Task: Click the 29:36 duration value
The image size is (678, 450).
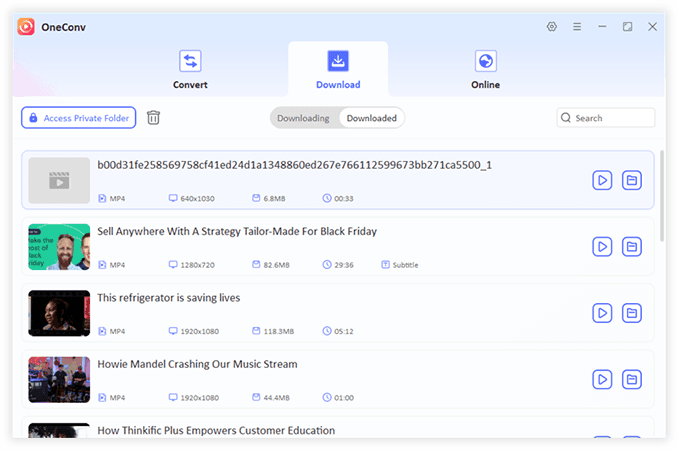Action: (x=344, y=265)
